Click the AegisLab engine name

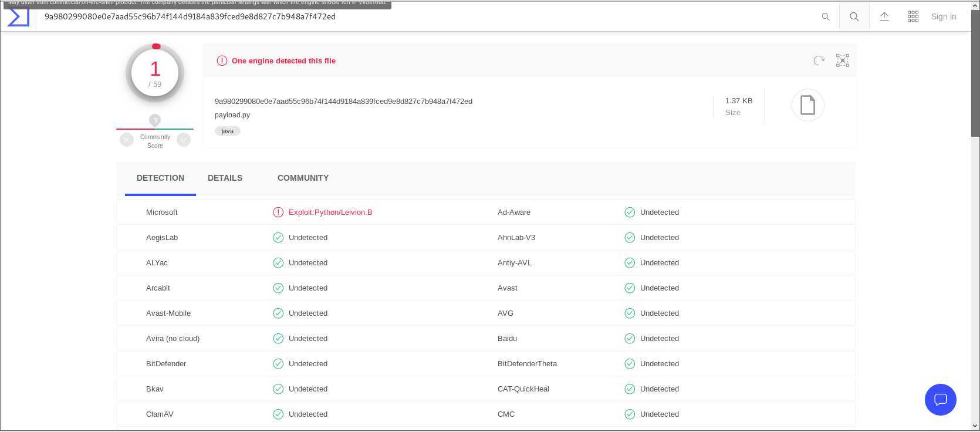point(162,238)
